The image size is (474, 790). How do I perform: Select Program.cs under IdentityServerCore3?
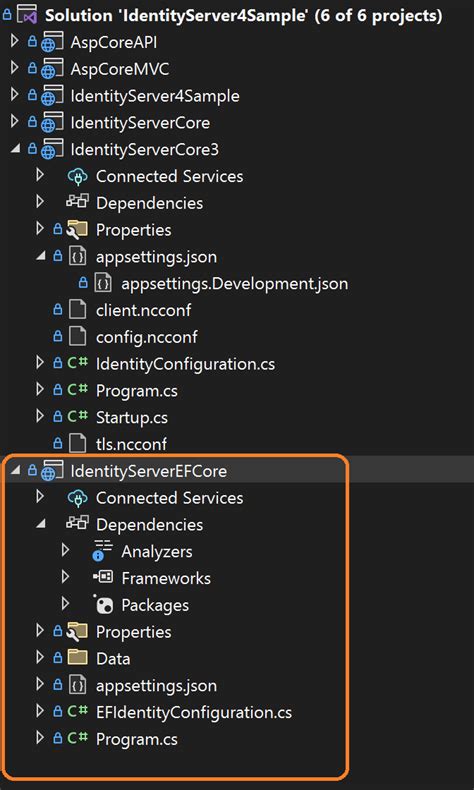(x=137, y=390)
